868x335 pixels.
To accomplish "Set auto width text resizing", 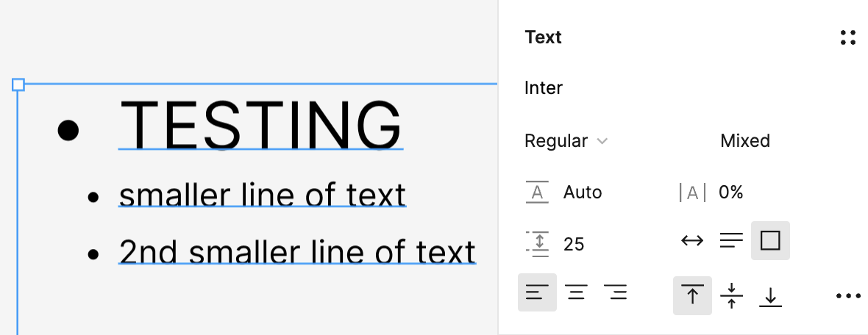I will pos(692,240).
